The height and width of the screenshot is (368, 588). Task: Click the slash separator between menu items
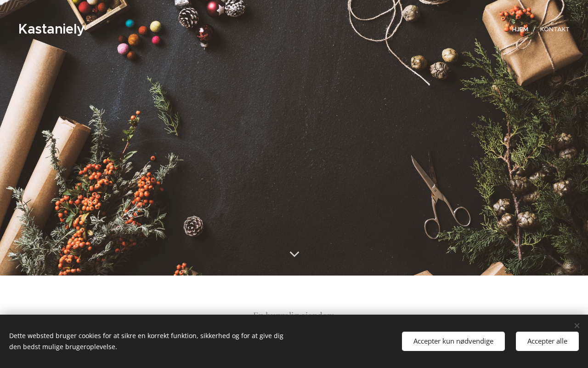pyautogui.click(x=534, y=29)
